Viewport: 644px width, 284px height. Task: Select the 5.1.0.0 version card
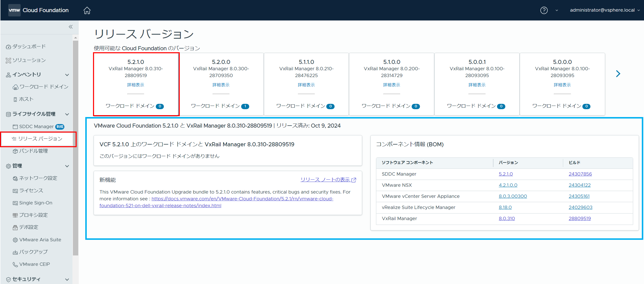[x=392, y=84]
